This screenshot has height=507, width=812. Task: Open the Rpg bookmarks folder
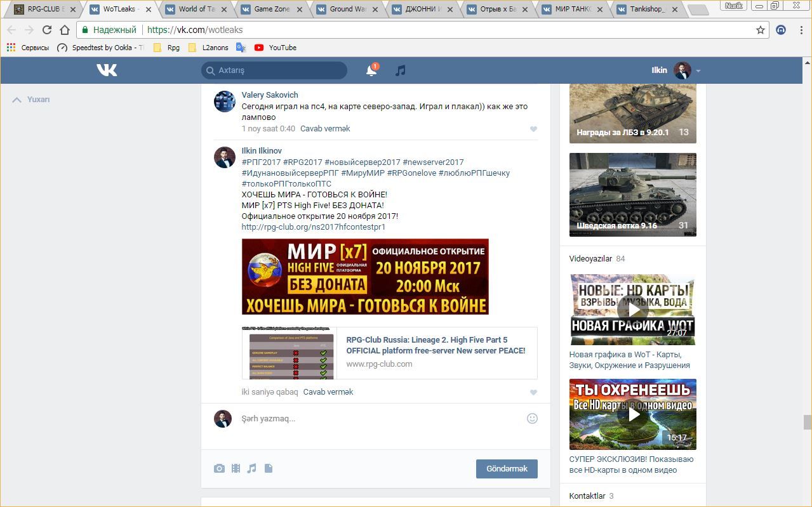point(166,48)
